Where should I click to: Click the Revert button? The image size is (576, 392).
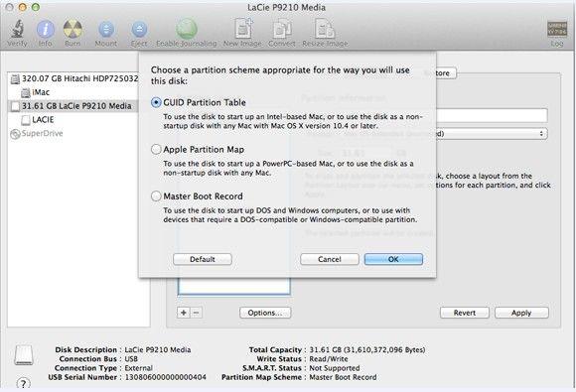coord(465,313)
